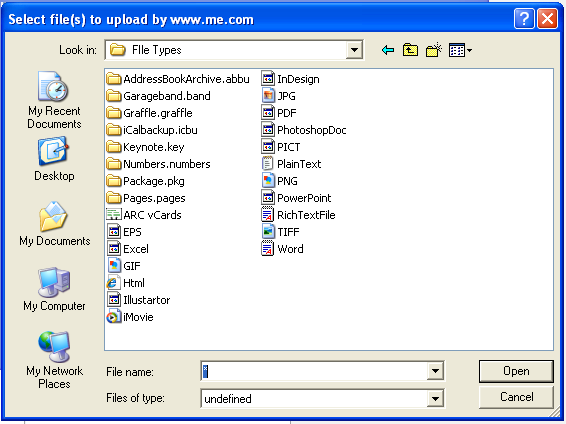Click the Cancel button
The height and width of the screenshot is (424, 566).
tap(516, 397)
